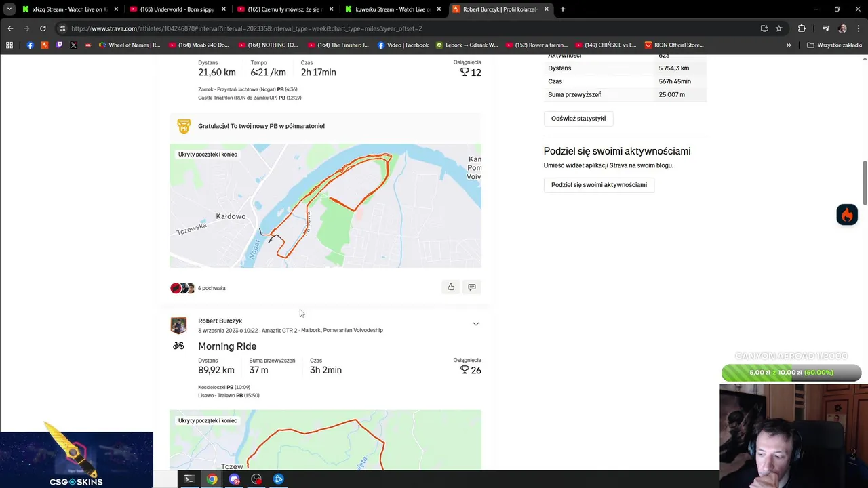Close the Robert Burczyk Strava tab
Screen dimensions: 868x488
[x=546, y=9]
